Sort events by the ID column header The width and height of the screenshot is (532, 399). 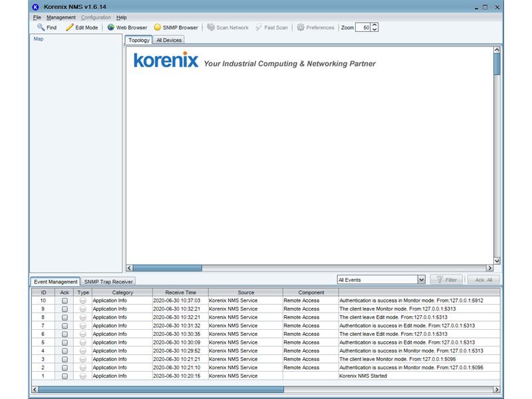(43, 292)
